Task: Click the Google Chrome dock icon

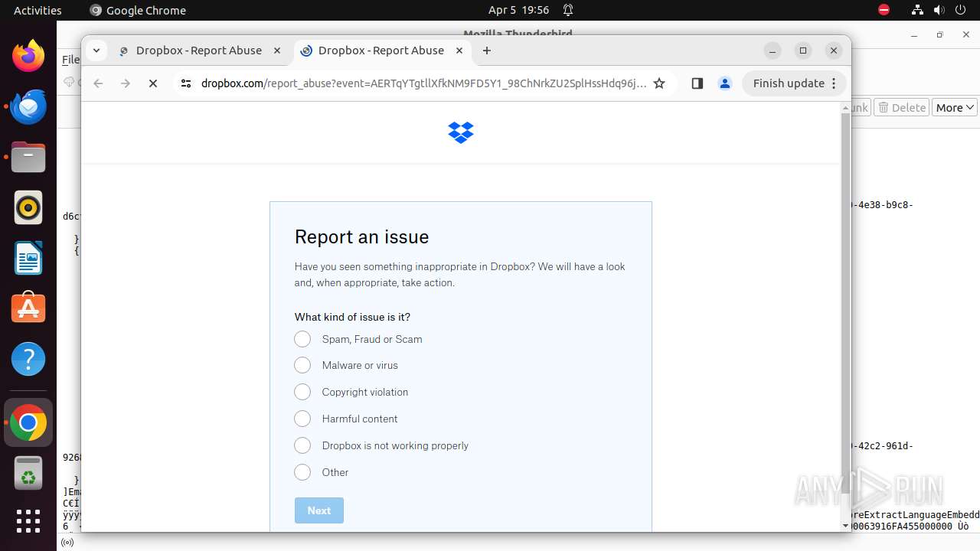Action: click(x=28, y=422)
